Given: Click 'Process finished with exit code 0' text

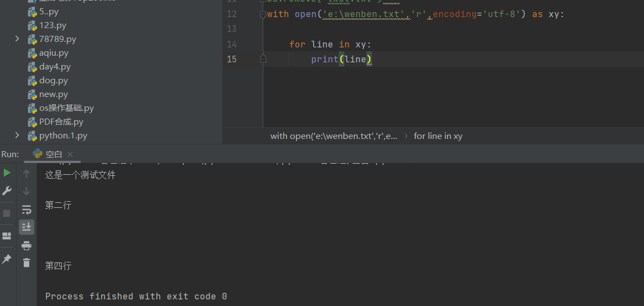Looking at the screenshot, I should [x=136, y=296].
